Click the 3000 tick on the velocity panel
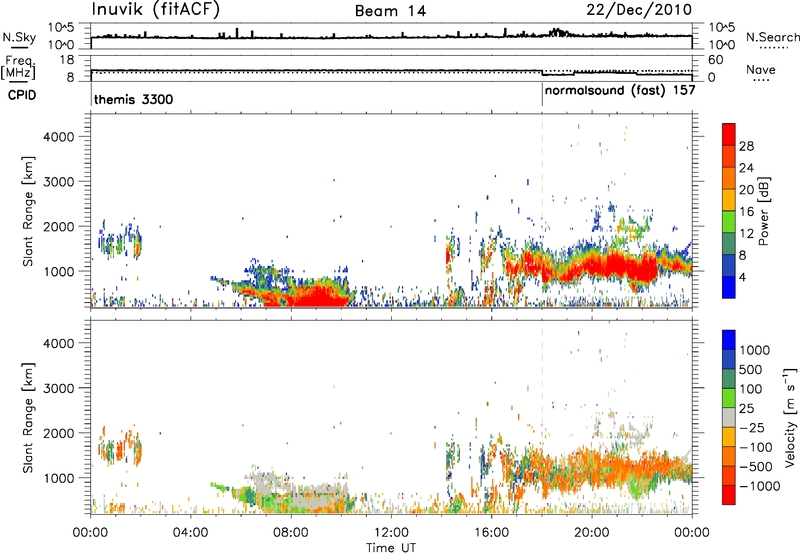The image size is (800, 554). coord(58,388)
